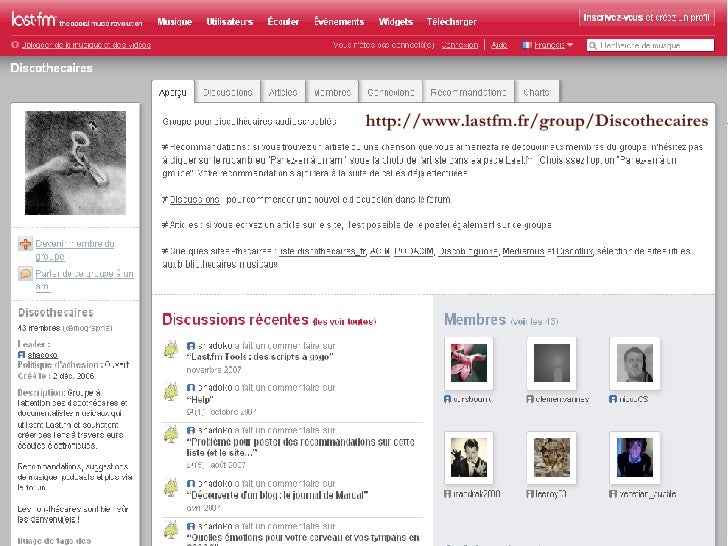The image size is (728, 546).
Task: Switch to the Charts tab
Action: (x=536, y=92)
